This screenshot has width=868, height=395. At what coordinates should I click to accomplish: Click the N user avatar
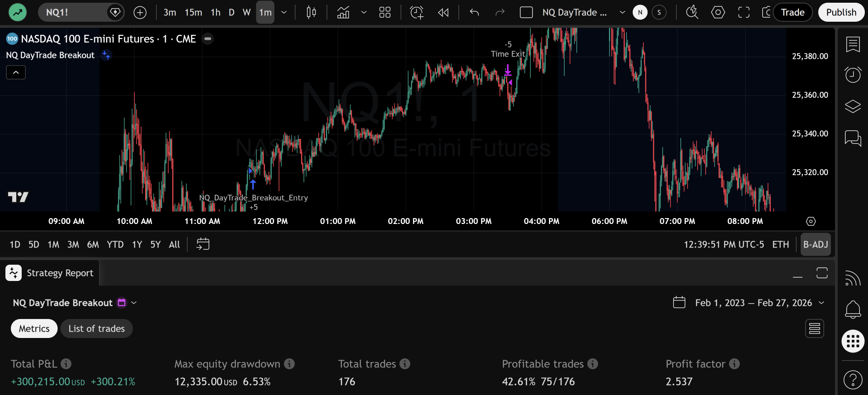[x=640, y=12]
